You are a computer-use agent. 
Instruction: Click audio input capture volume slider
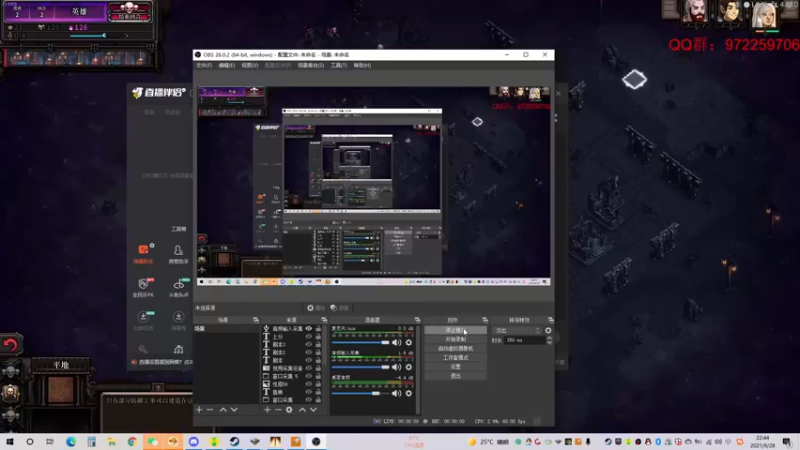[360, 367]
